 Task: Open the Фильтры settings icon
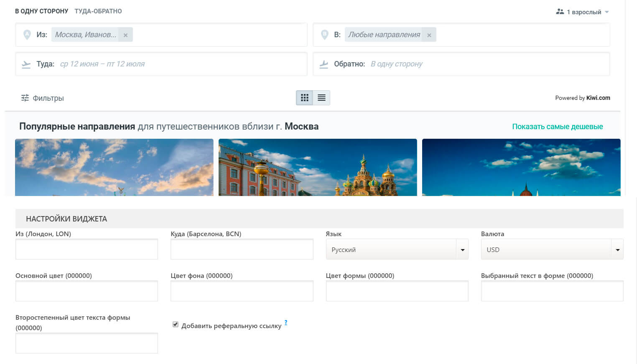pos(25,98)
